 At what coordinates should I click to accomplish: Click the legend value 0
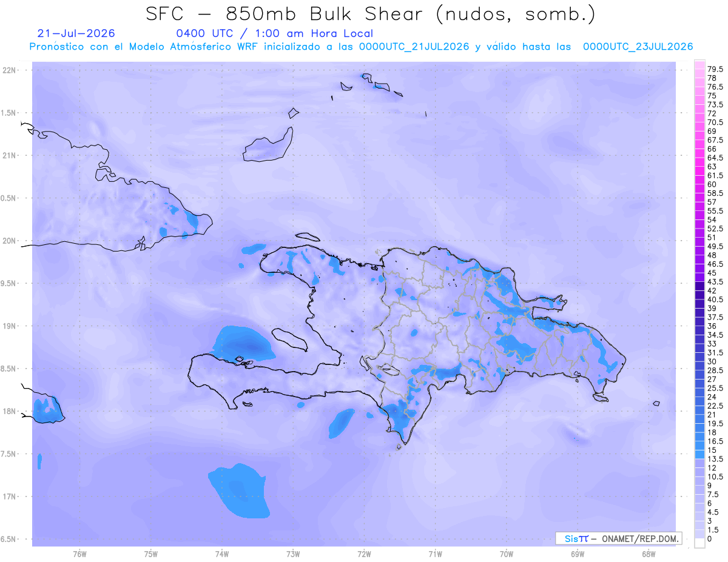pos(709,538)
